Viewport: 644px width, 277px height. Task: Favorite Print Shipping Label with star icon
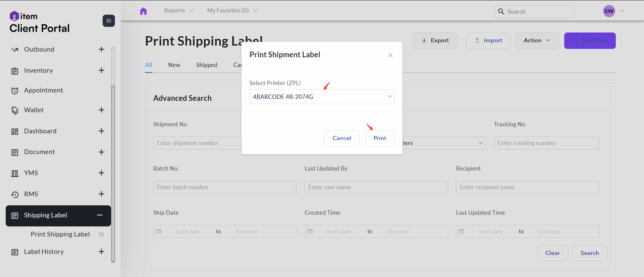pyautogui.click(x=101, y=234)
